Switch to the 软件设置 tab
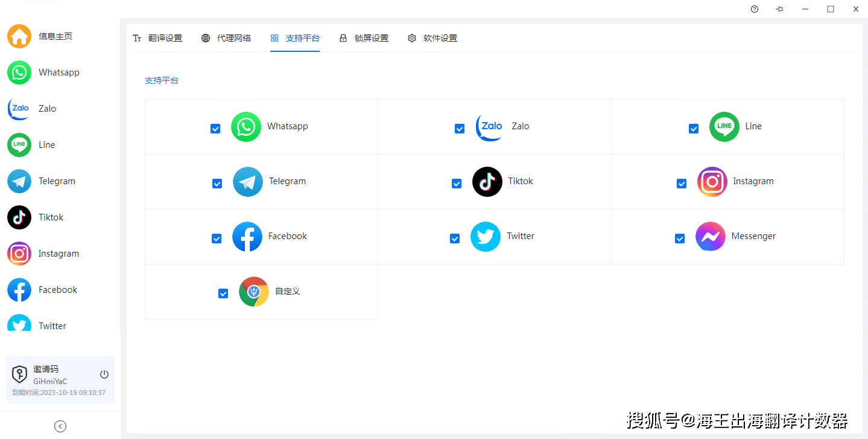 [x=432, y=38]
